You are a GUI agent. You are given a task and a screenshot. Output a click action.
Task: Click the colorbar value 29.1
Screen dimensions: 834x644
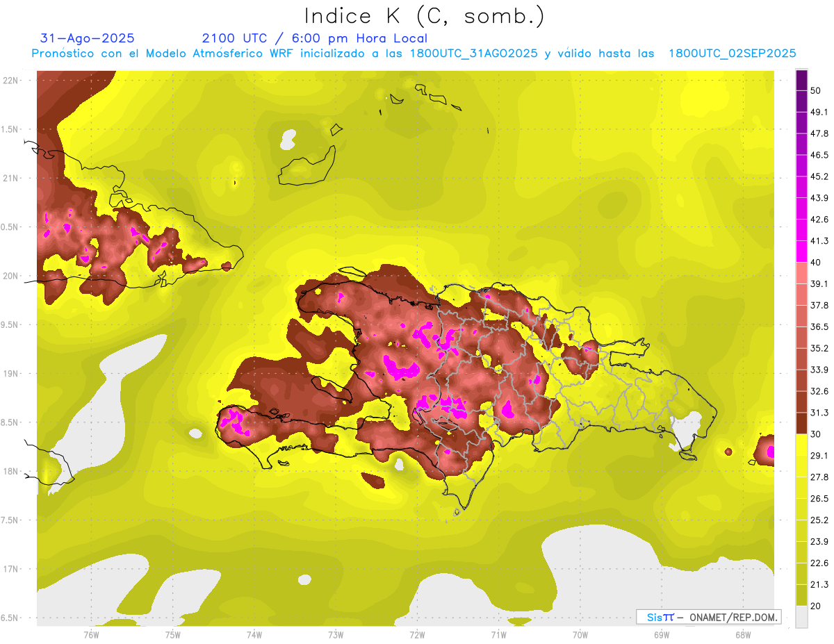click(819, 456)
